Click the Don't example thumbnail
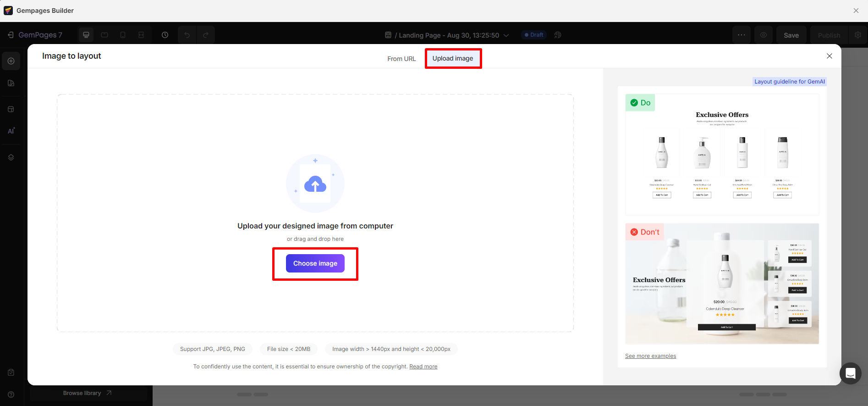868x406 pixels. click(722, 284)
